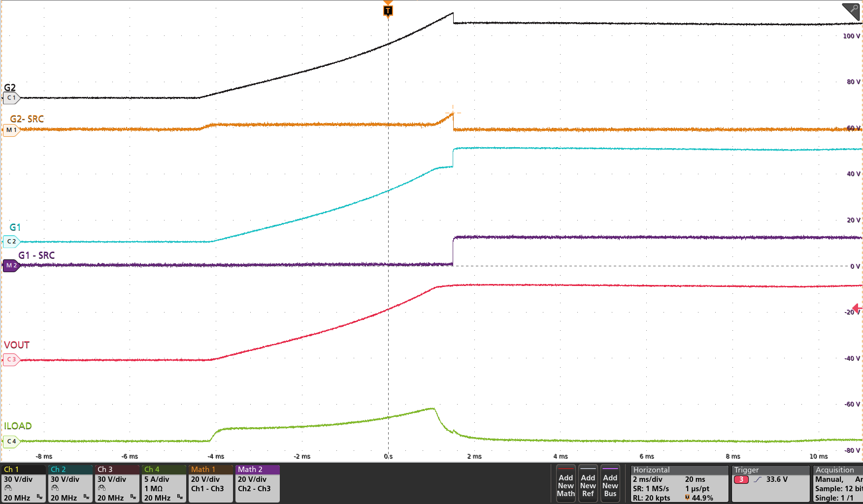Viewport: 863px width, 504px height.
Task: Select the C2 channel handle for G1
Action: 11,242
